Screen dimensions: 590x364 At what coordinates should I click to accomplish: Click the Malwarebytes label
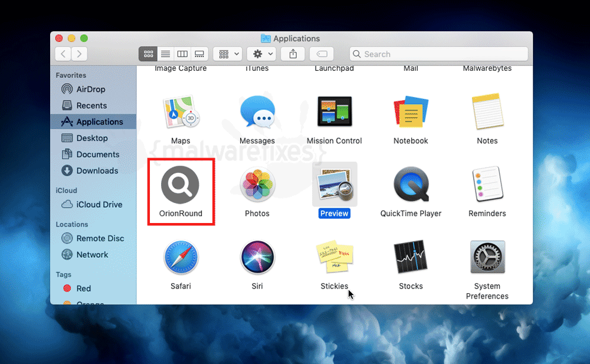487,68
